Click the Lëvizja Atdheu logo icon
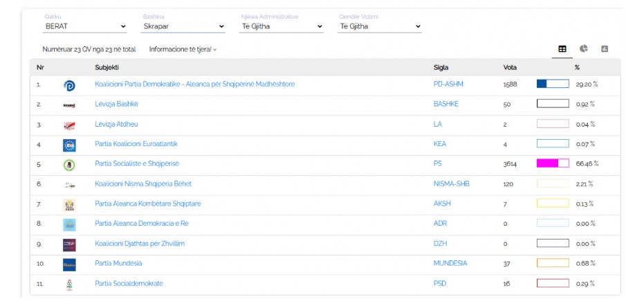Screen dimensions: 644x308 click(x=69, y=125)
